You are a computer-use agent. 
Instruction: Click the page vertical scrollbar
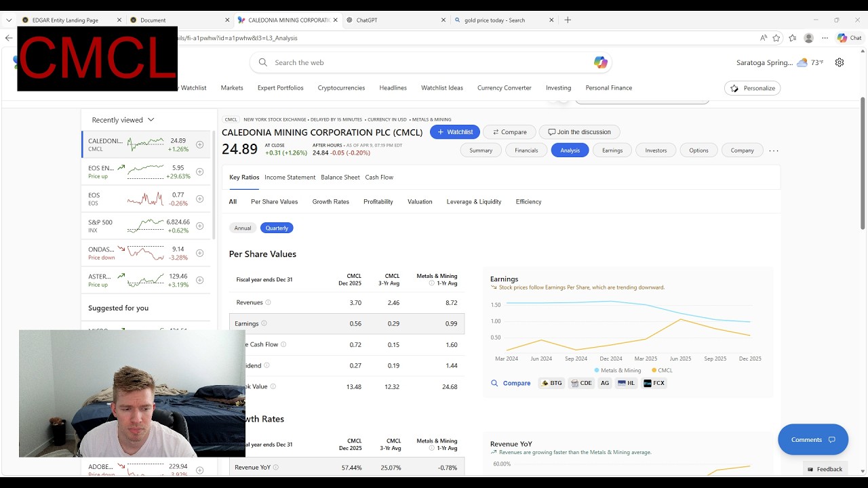(863, 163)
